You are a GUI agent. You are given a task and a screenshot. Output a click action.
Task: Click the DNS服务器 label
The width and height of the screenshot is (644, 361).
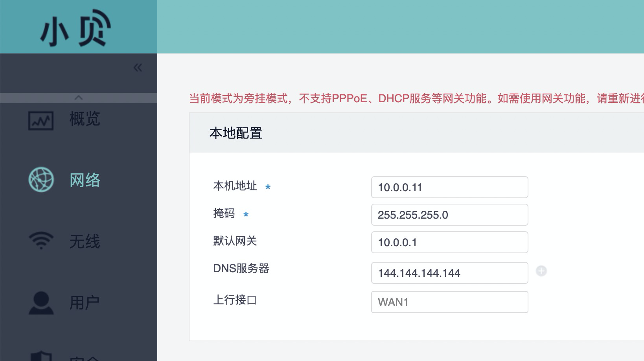[241, 269]
